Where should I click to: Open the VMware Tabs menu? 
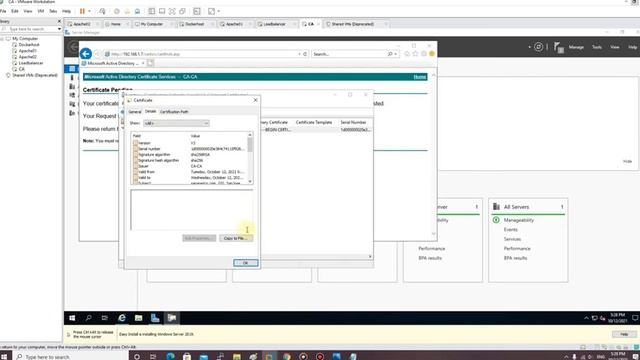tap(53, 11)
